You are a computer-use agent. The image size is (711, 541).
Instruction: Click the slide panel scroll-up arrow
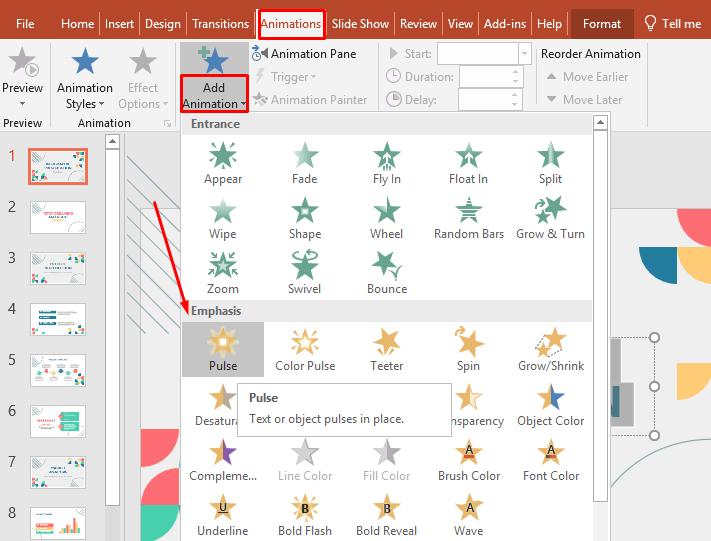(x=112, y=142)
